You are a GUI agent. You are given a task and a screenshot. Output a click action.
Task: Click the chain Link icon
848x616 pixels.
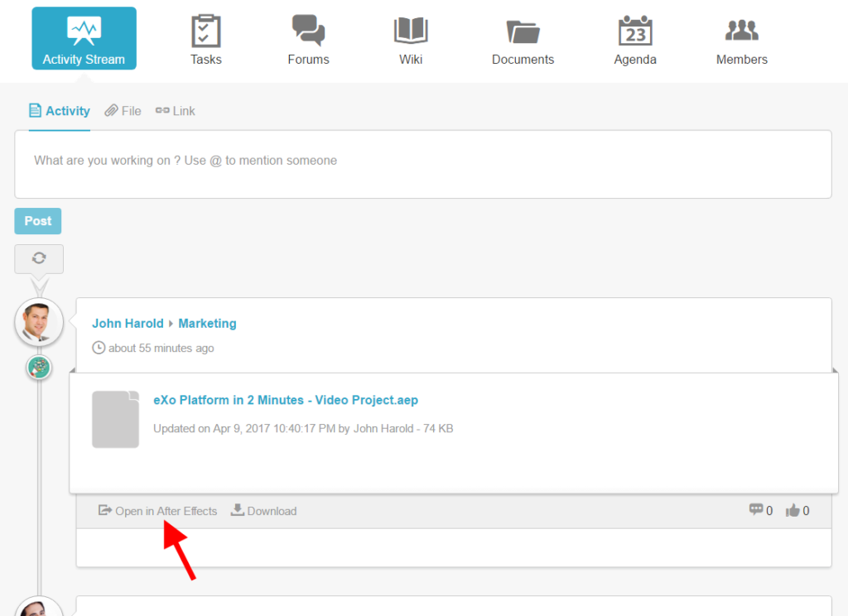pos(162,110)
